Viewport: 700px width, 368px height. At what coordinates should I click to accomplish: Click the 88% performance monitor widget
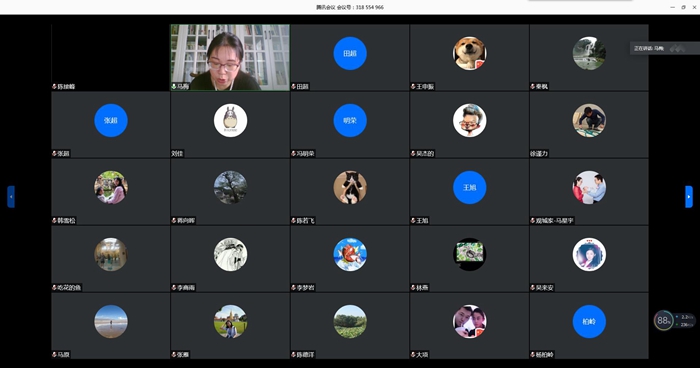[x=663, y=320]
